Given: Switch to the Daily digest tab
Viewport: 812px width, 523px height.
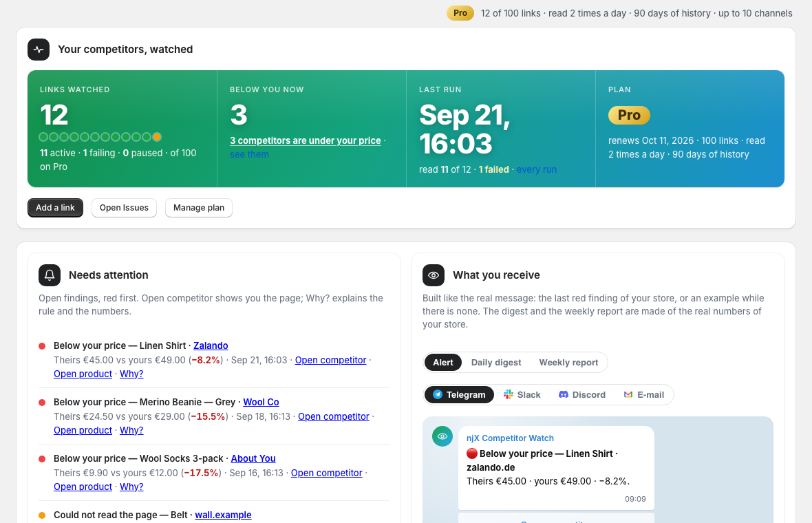Looking at the screenshot, I should (496, 363).
